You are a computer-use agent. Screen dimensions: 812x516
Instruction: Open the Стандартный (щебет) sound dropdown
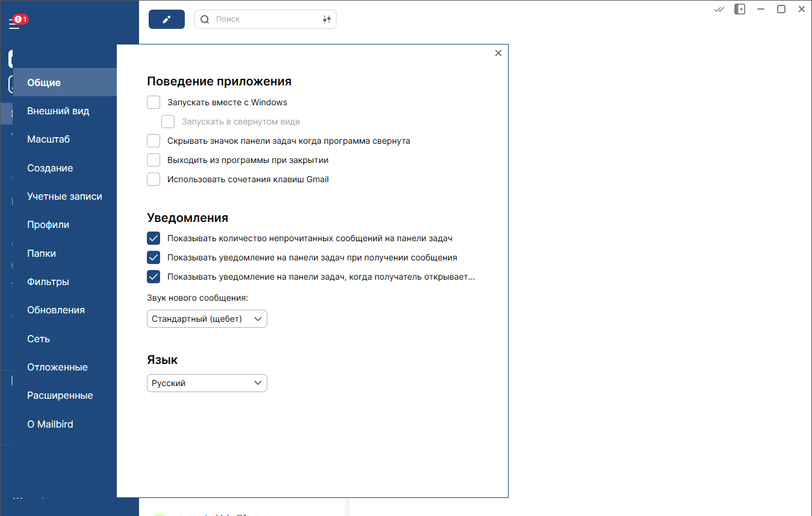coord(207,319)
